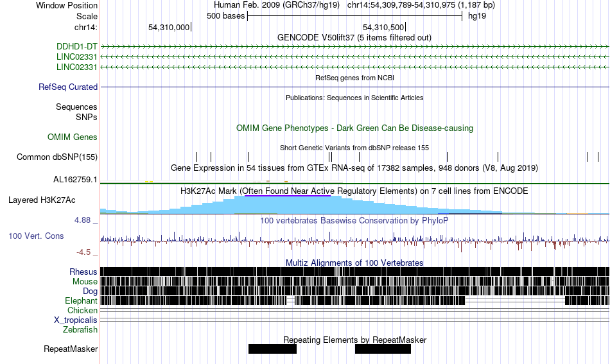Image resolution: width=610 pixels, height=364 pixels.
Task: Click GTEx Gene Expression track title
Action: coord(354,168)
